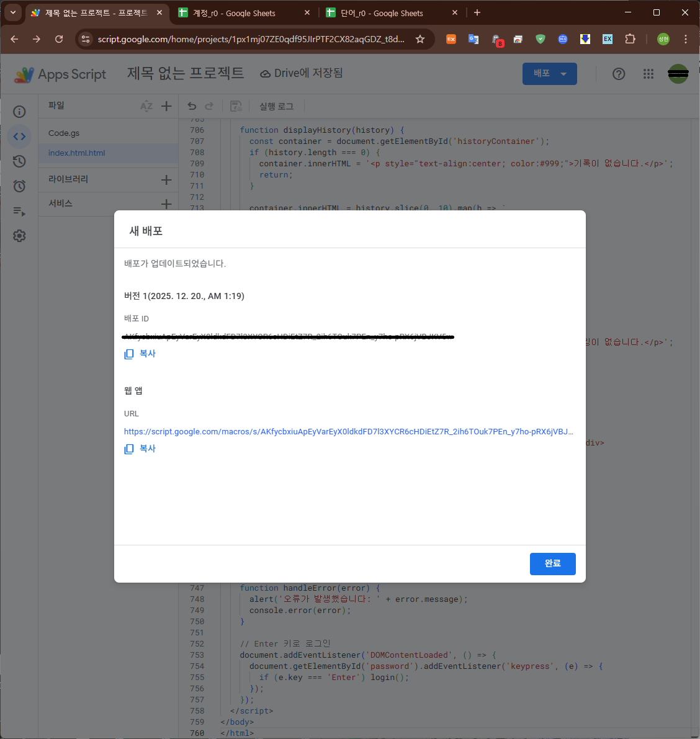Viewport: 700px width, 739px height.
Task: Open the Google account avatar
Action: pos(678,73)
